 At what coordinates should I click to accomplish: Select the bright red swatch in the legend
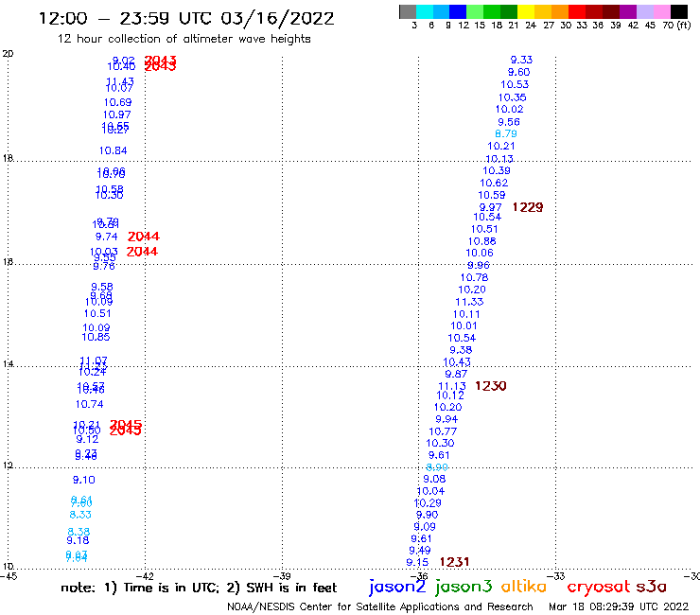577,12
